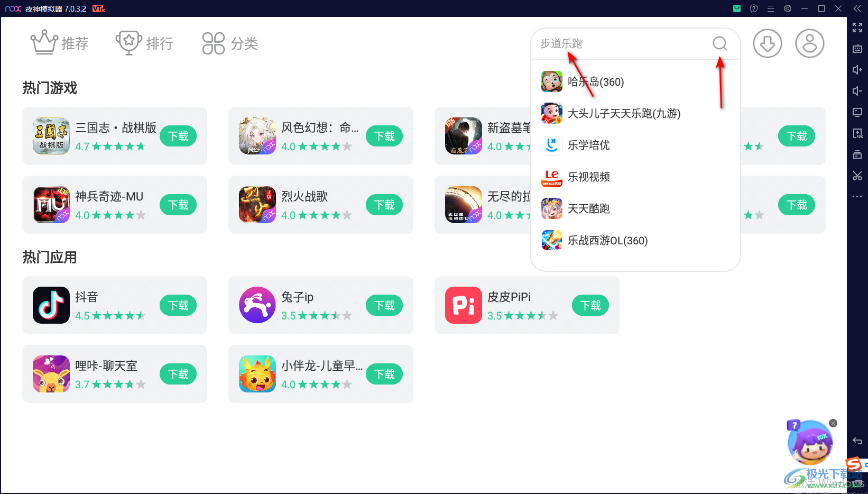
Task: Open help question icon in title bar
Action: [x=754, y=8]
